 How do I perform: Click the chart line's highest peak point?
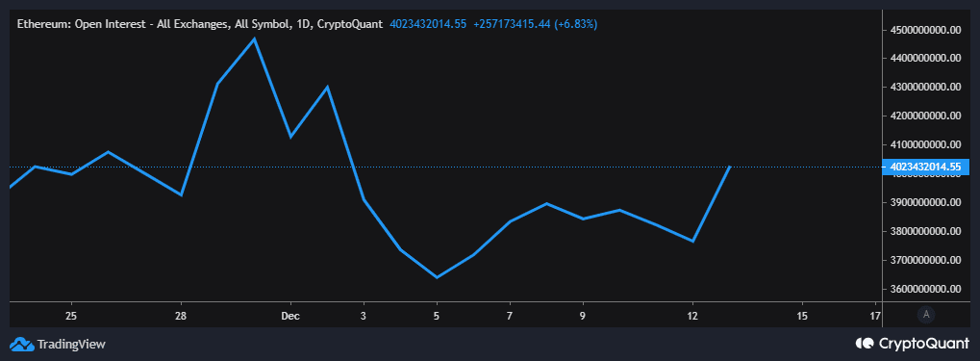(254, 39)
